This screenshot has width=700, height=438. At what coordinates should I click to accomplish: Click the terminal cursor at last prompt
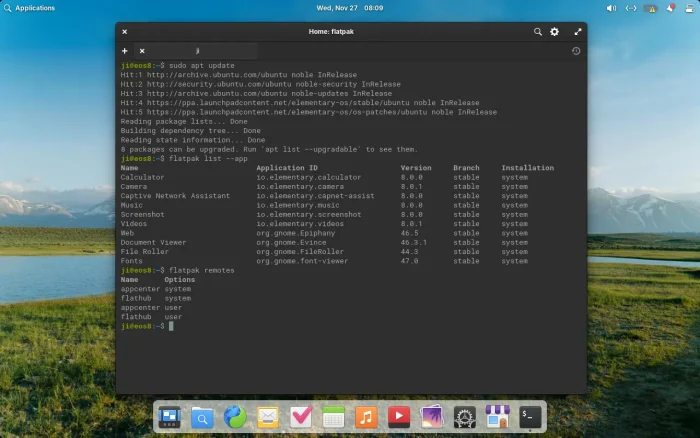click(171, 326)
